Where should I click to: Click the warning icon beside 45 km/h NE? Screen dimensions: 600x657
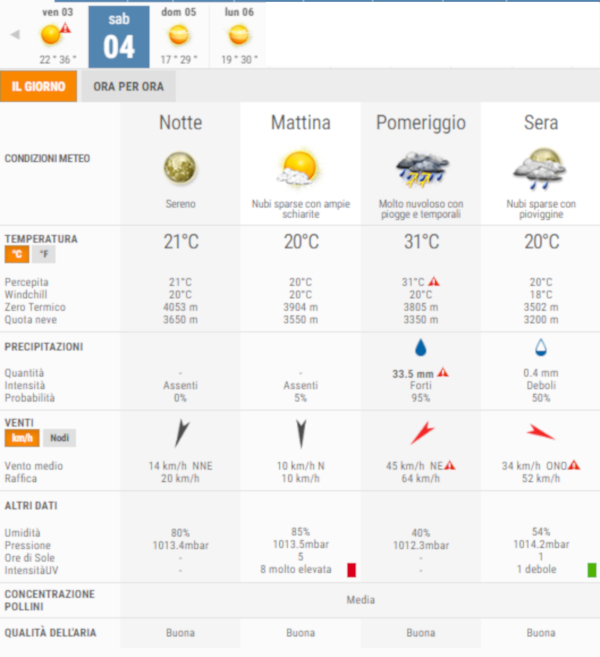click(x=450, y=465)
